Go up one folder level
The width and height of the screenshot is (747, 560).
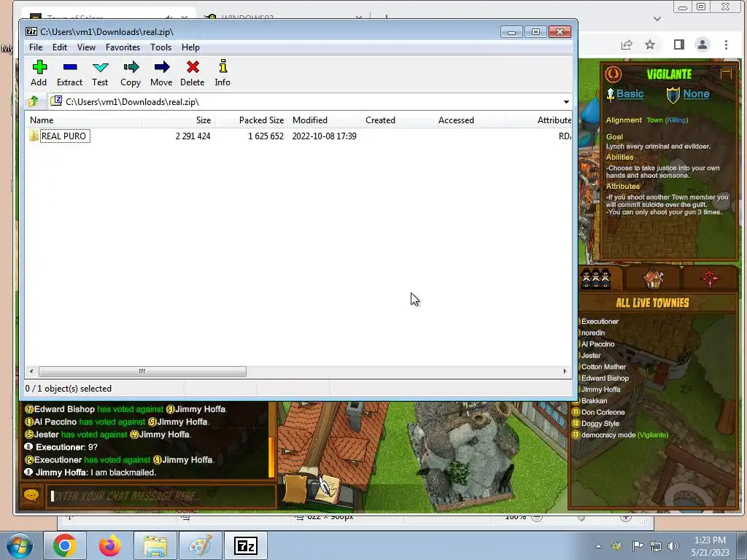point(34,101)
